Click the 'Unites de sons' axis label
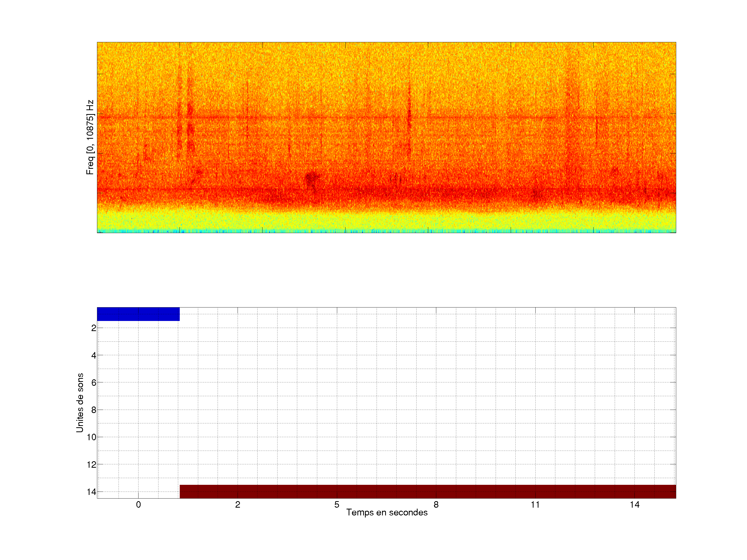Screen dimensions: 747x560 tap(80, 403)
